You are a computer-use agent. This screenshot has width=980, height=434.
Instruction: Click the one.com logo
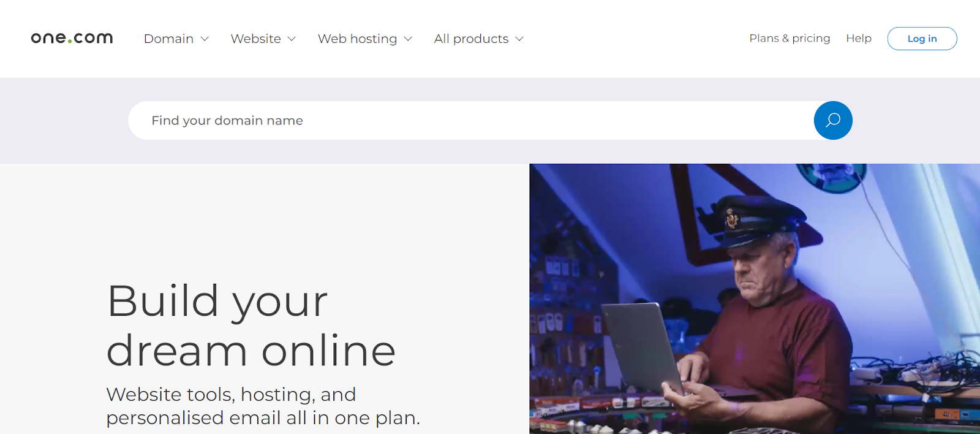click(x=72, y=38)
